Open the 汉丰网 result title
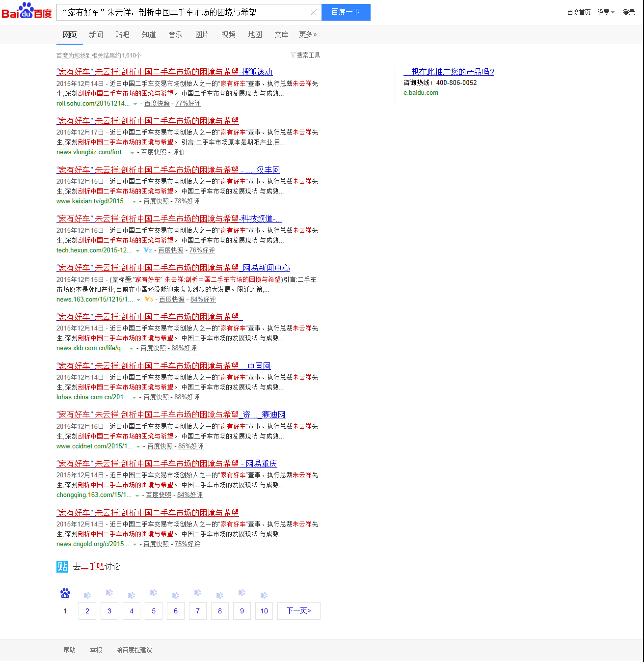 [x=168, y=170]
